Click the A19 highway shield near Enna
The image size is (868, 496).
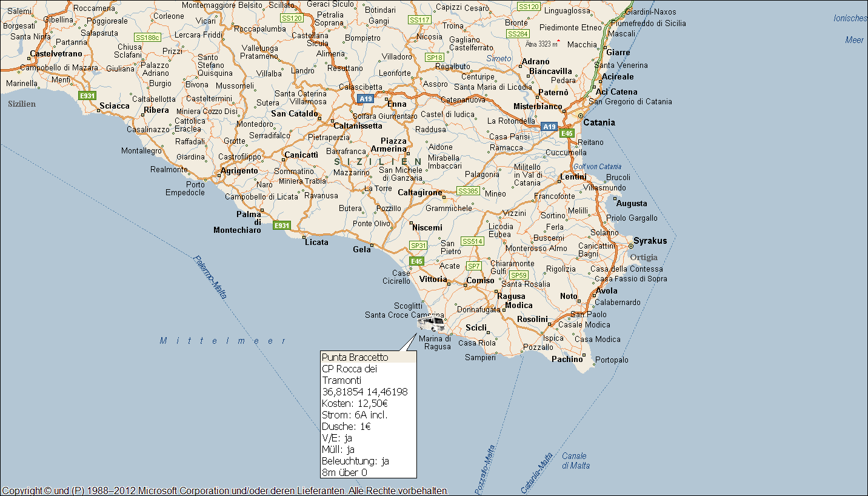(x=365, y=98)
